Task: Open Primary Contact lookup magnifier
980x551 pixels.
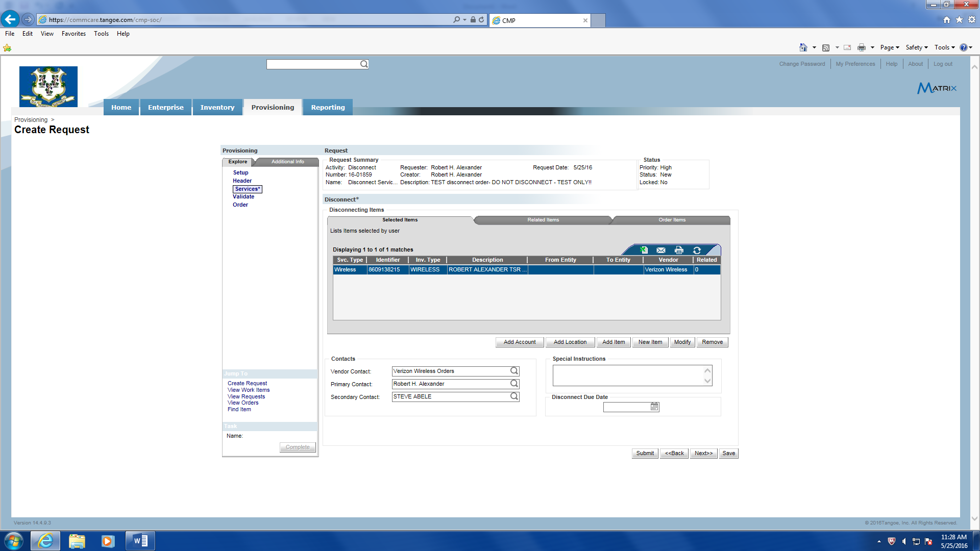Action: tap(514, 384)
